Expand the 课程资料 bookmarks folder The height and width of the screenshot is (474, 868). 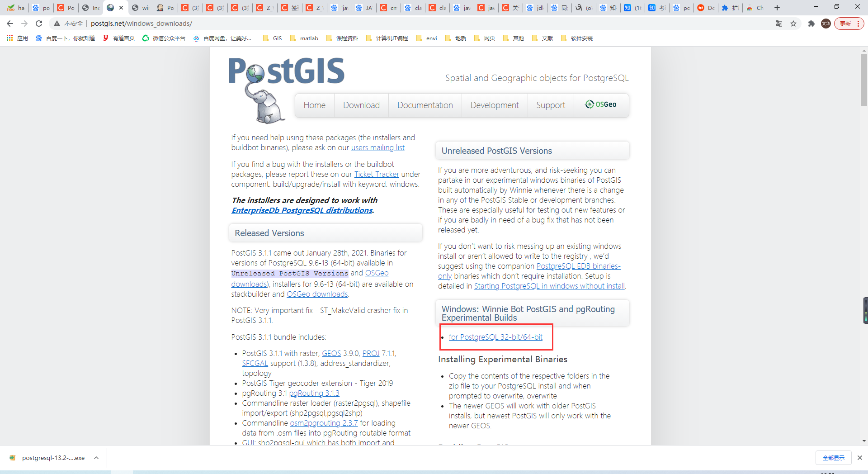342,38
